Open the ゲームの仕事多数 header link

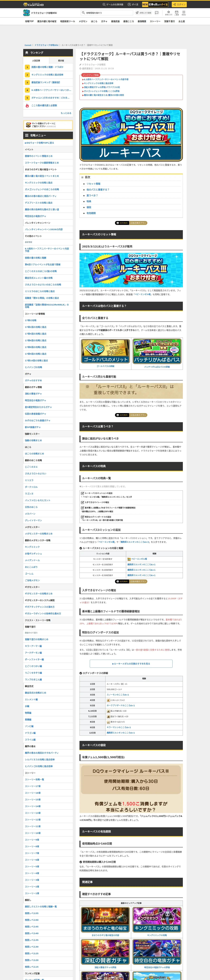click(113, 5)
